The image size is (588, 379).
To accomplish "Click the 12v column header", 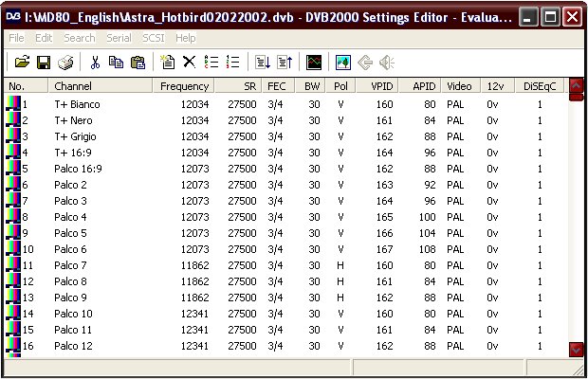I will 498,86.
